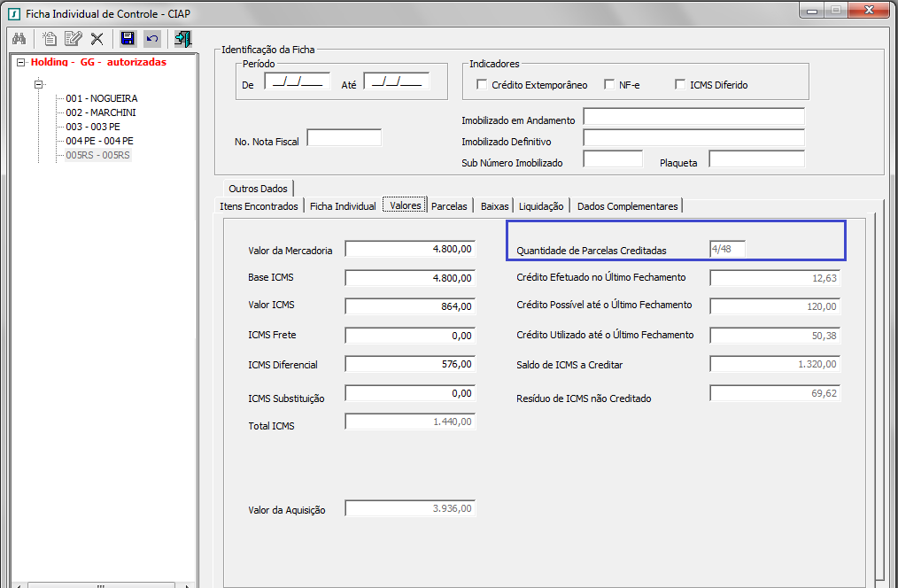
Task: Check the ICMS Diferido option
Action: 680,85
